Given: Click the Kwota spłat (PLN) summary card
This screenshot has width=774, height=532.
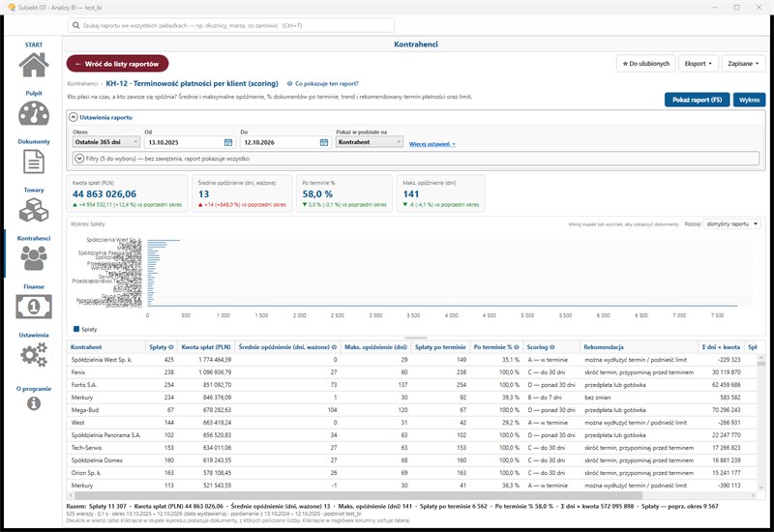Looking at the screenshot, I should (x=127, y=193).
